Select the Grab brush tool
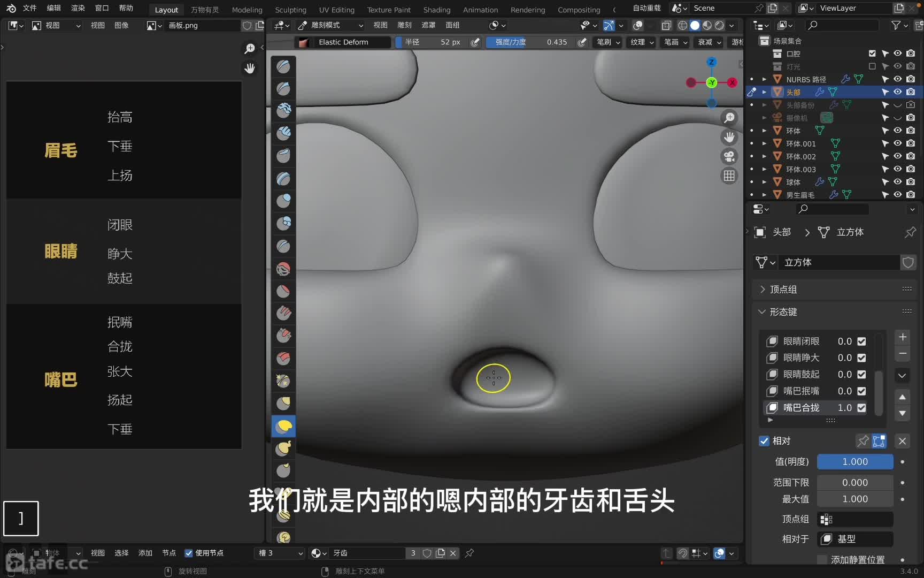Screen dimensions: 924x578 click(x=283, y=403)
